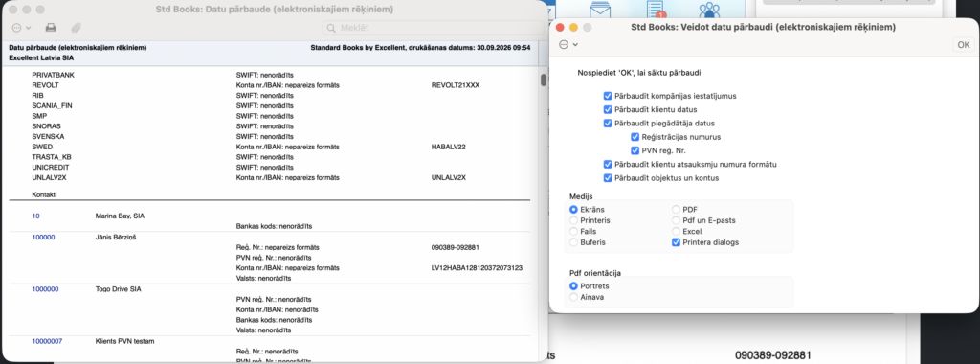Image resolution: width=980 pixels, height=364 pixels.
Task: Click the SCANIA_FIN row
Action: pos(52,105)
